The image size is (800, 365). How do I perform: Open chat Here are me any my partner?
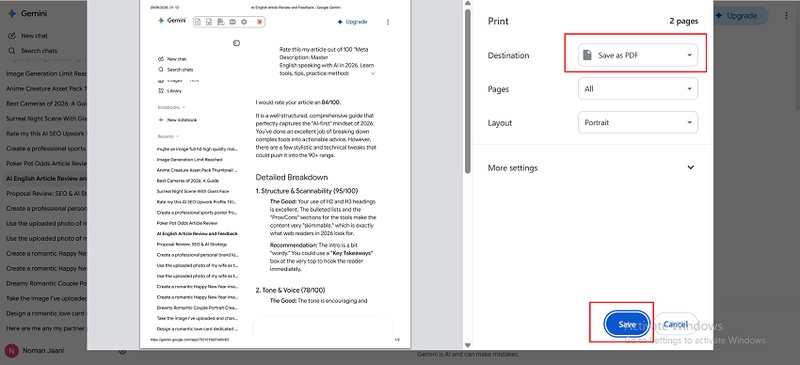47,328
